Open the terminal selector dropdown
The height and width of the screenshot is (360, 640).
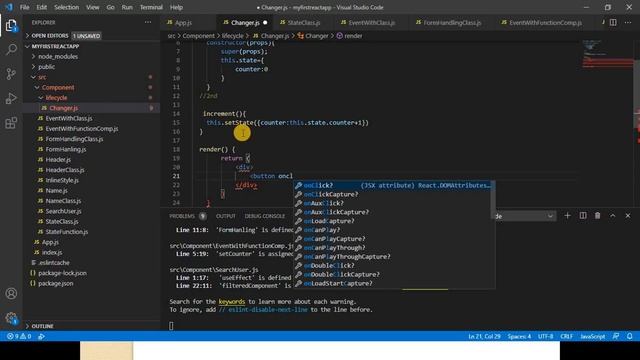pyautogui.click(x=524, y=216)
